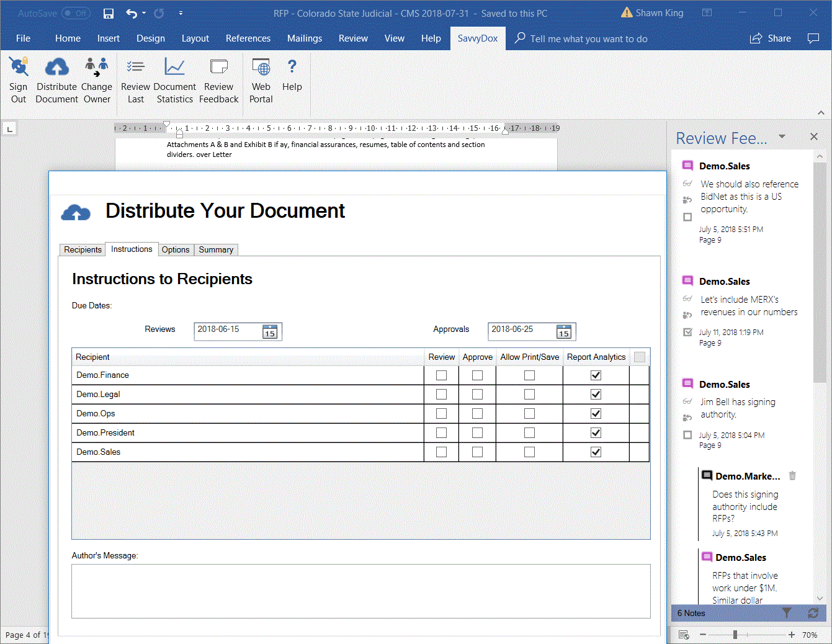This screenshot has width=832, height=644.
Task: Click pink swatch in table header
Action: click(x=640, y=357)
